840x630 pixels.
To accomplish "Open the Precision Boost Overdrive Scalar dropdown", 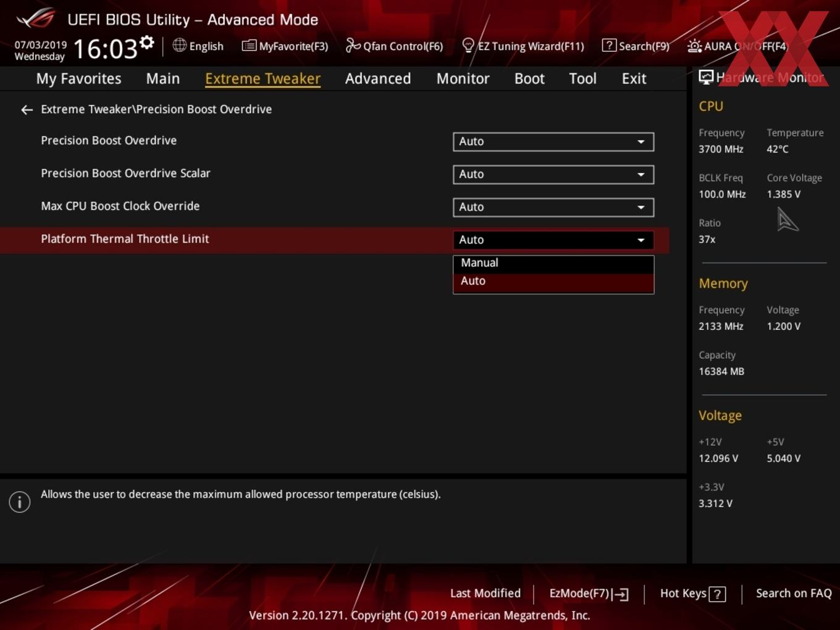I will click(553, 174).
